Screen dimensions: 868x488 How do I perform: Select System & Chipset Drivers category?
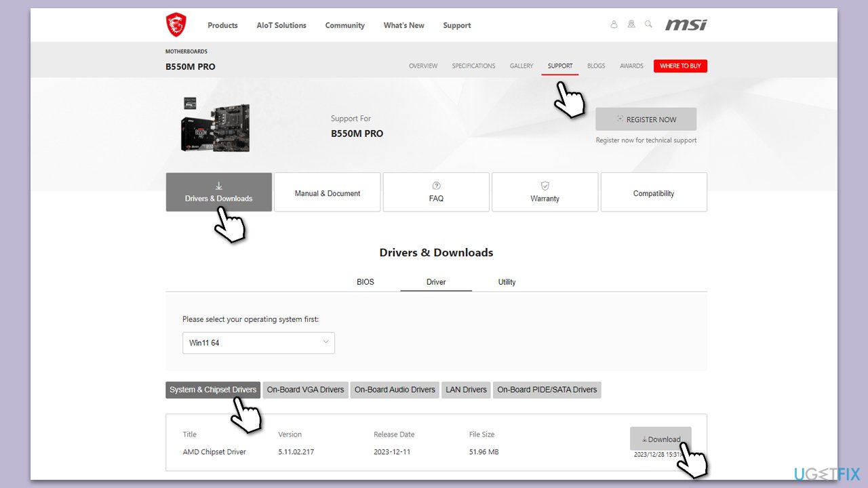213,390
